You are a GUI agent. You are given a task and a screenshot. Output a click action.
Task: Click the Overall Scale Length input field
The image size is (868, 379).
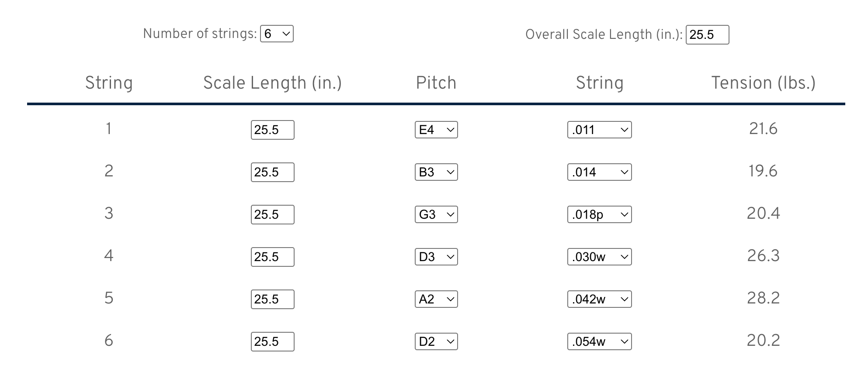pos(707,34)
